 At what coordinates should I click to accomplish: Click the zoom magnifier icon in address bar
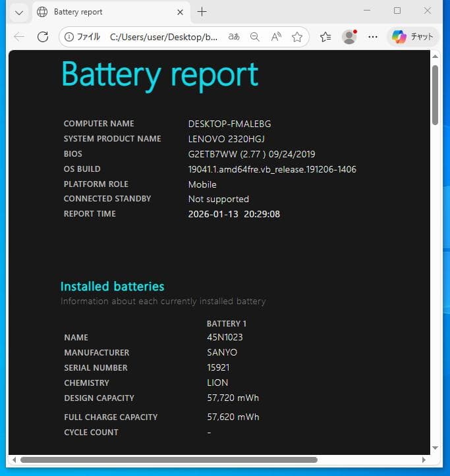tap(255, 37)
